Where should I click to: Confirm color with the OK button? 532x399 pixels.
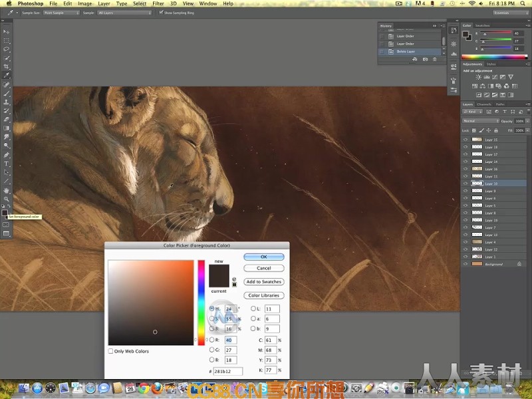[x=263, y=257]
